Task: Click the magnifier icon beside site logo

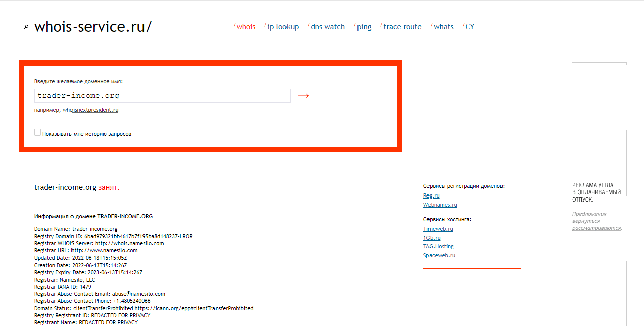Action: coord(26,27)
